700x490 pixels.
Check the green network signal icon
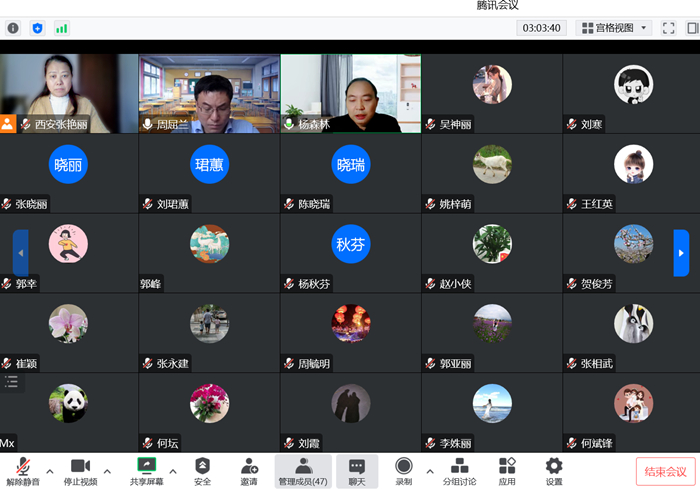(x=62, y=28)
